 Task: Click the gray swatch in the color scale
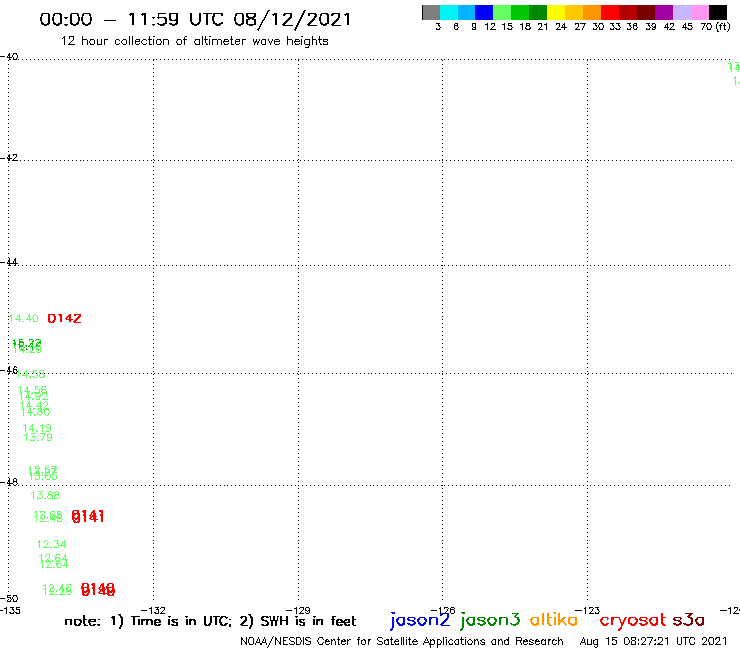click(431, 12)
